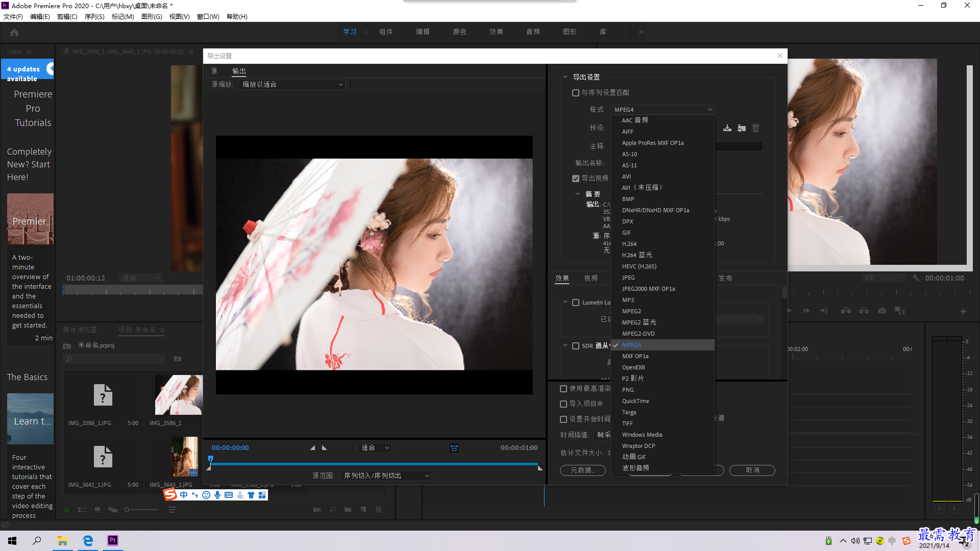
Task: Enable match sequence settings checkbox
Action: (x=576, y=93)
